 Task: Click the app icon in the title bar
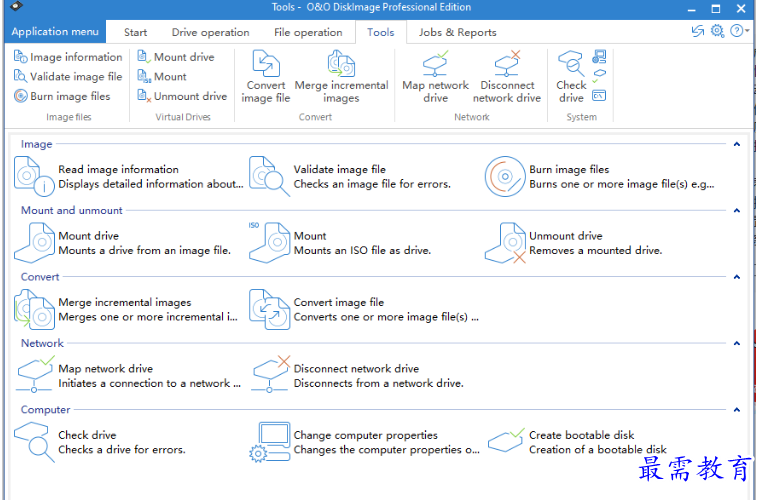(x=16, y=6)
